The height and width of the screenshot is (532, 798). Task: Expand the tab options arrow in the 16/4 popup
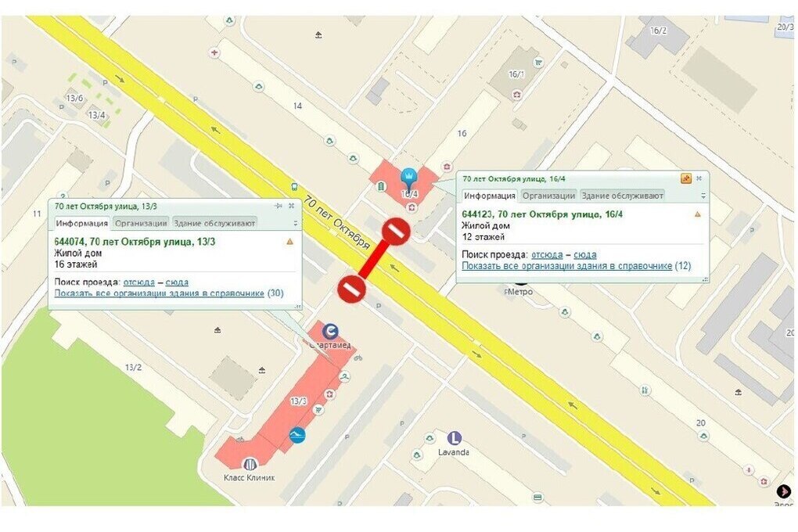(703, 196)
